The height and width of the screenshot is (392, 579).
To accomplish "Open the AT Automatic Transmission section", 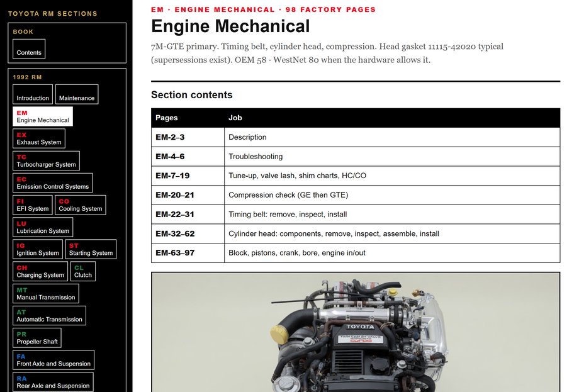I will point(49,316).
